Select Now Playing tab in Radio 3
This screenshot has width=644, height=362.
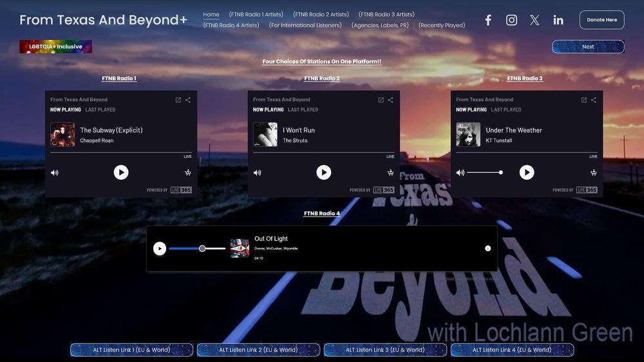pos(471,110)
